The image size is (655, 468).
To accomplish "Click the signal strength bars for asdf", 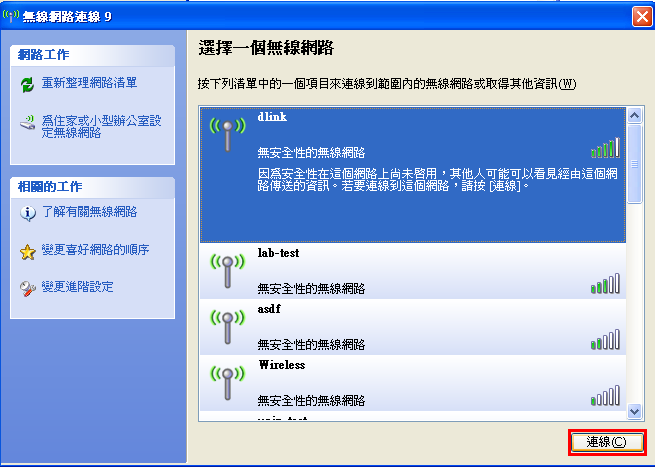I will point(605,339).
